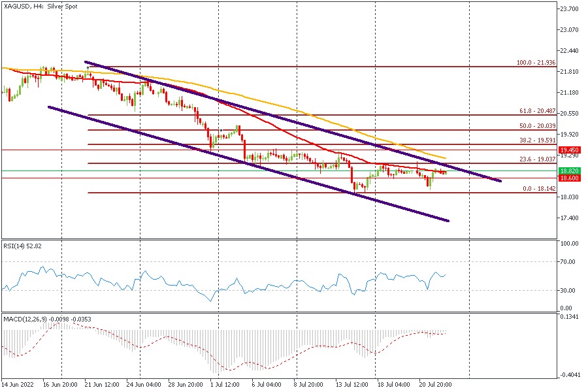Screen dimensions: 588x392
Task: Click the 14 Jun 2022 date label
Action: [x=18, y=385]
